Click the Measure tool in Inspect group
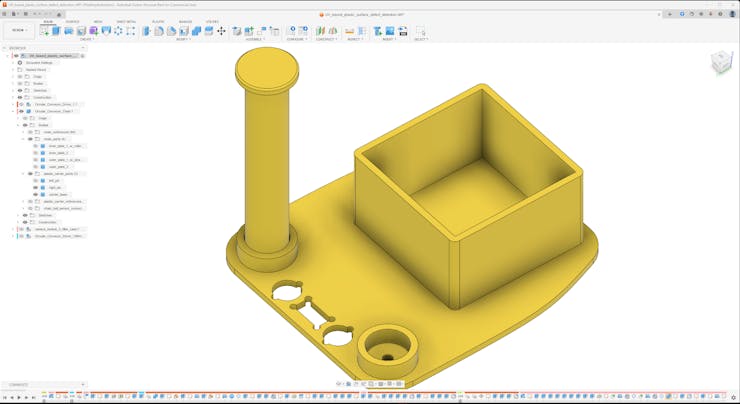 point(349,31)
